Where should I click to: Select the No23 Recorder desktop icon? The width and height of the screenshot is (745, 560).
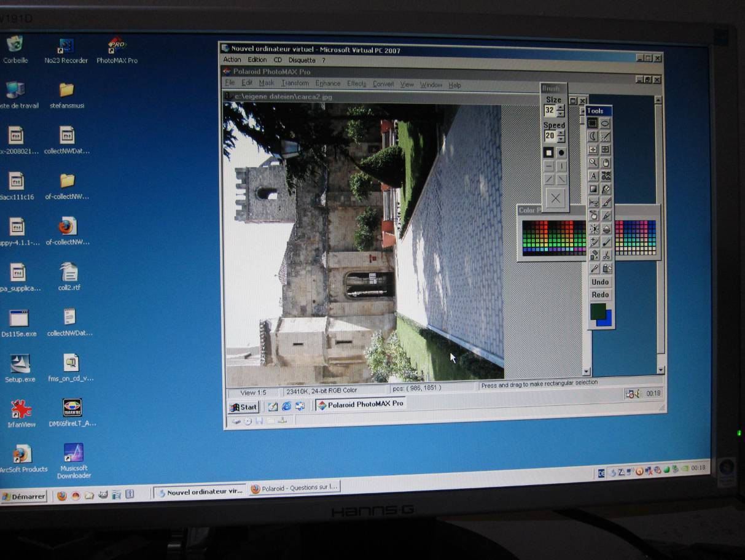tap(66, 51)
